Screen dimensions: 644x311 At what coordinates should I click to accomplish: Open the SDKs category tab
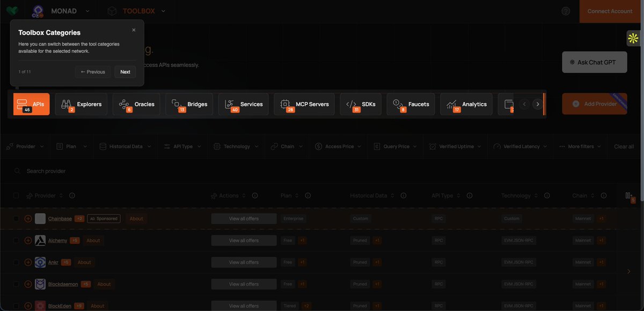[x=361, y=104]
